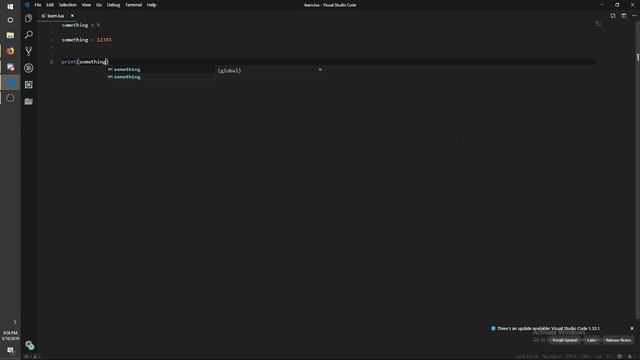Open the Debug view (crossed-bug icon)

pyautogui.click(x=29, y=68)
